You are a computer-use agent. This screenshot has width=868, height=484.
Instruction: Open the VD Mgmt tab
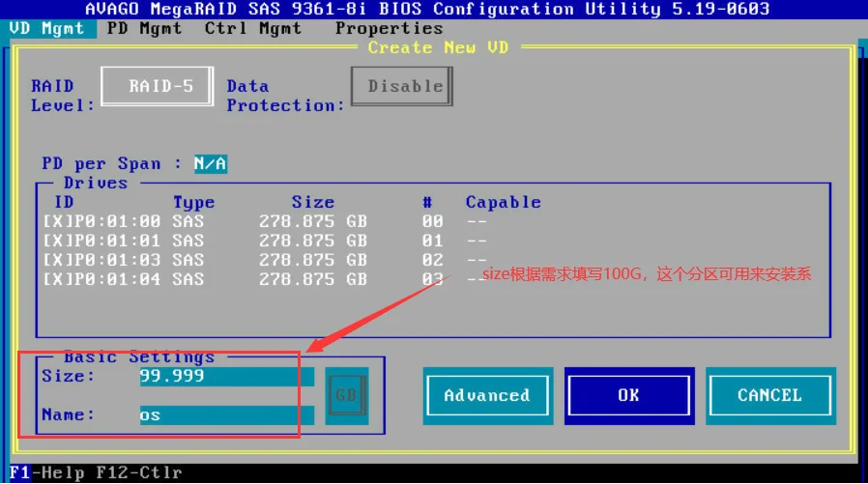point(47,28)
